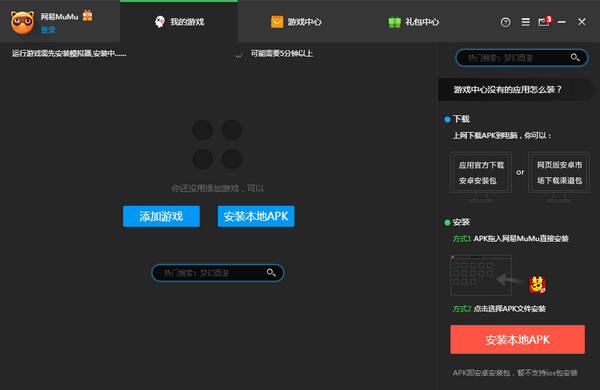Screen dimensions: 600x390
Task: Click the orange 游戏中心 bag icon
Action: tap(277, 22)
